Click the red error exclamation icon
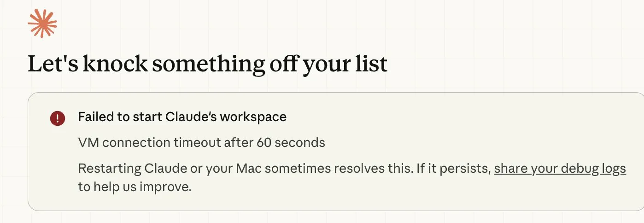The width and height of the screenshot is (644, 223). [x=58, y=118]
